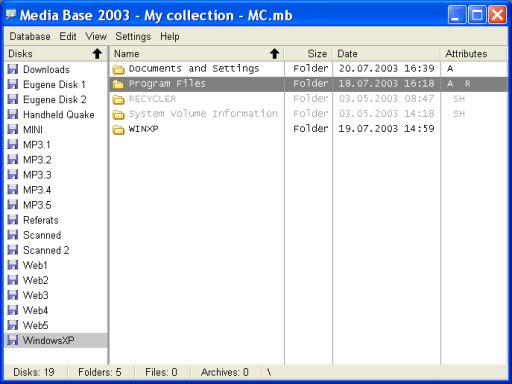Screen dimensions: 512x384
Task: Select the Eugene Disk 1 label
Action: [54, 84]
